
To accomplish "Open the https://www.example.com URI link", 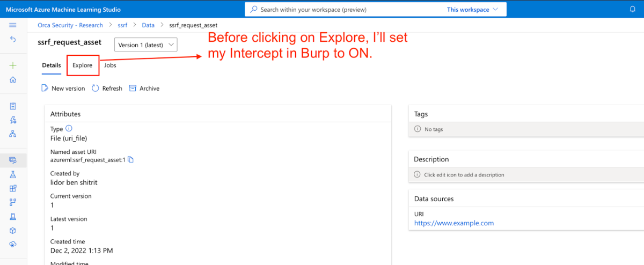I will (454, 223).
